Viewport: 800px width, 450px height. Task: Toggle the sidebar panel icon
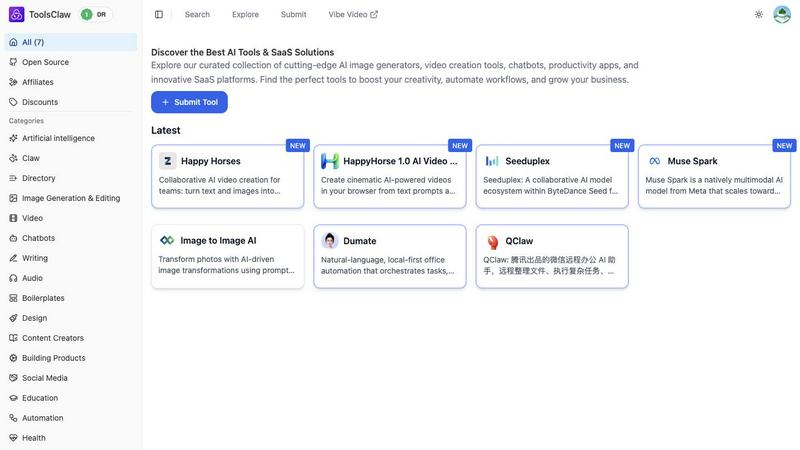(159, 14)
